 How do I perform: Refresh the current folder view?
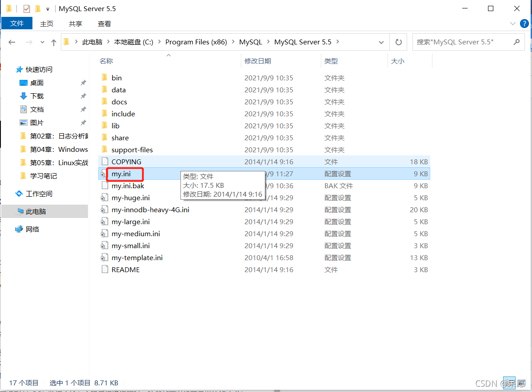pyautogui.click(x=398, y=42)
